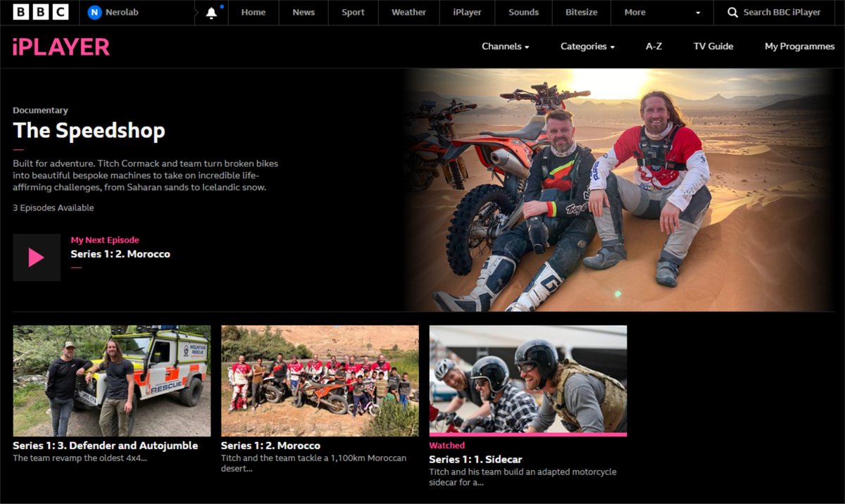Open the Categories dropdown
The image size is (845, 504).
pos(587,46)
